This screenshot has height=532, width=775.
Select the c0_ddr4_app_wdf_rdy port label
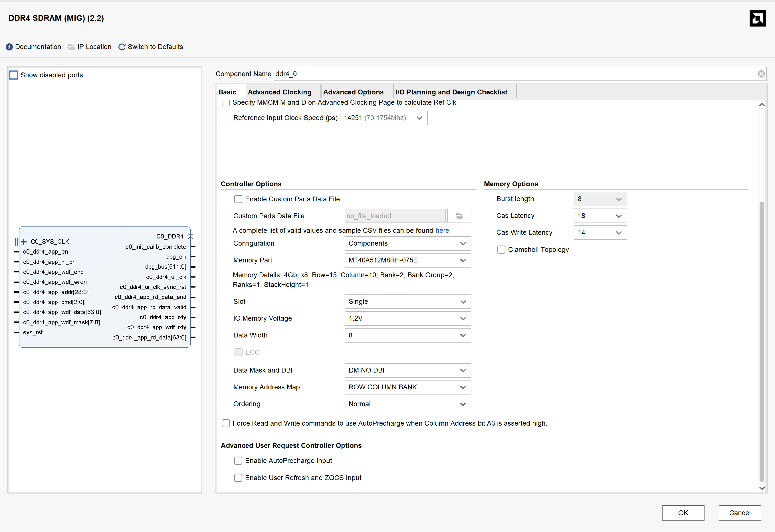pos(157,327)
